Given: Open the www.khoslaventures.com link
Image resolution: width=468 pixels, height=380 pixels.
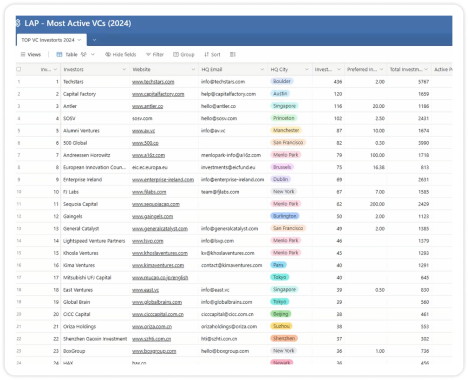Looking at the screenshot, I should (160, 253).
